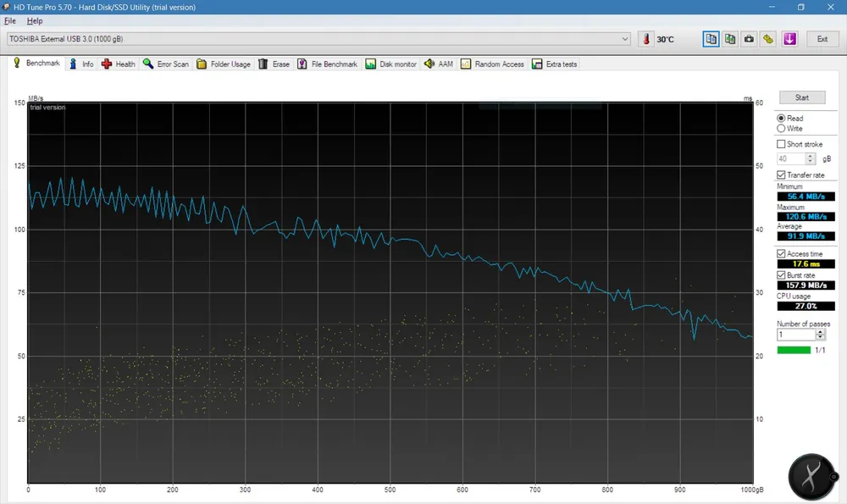The width and height of the screenshot is (847, 504).
Task: Click the copy text to clipboard icon
Action: pyautogui.click(x=711, y=39)
